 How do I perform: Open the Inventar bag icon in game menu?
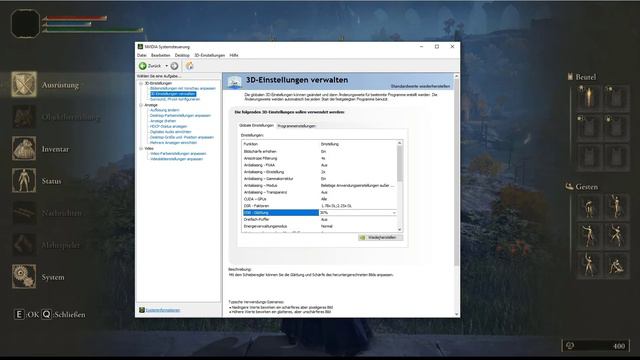pos(24,149)
